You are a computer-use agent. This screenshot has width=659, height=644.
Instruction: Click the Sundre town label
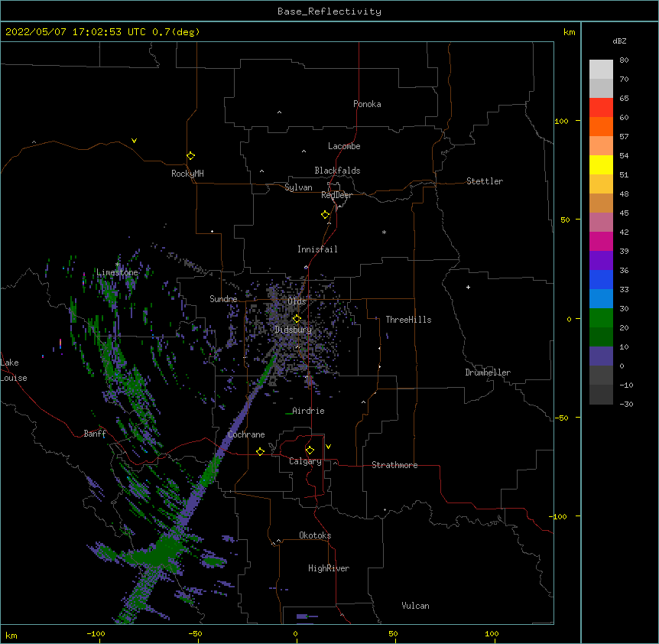click(x=223, y=299)
